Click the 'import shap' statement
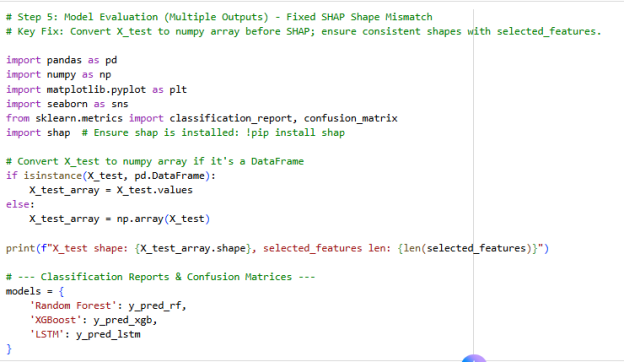 pos(38,132)
